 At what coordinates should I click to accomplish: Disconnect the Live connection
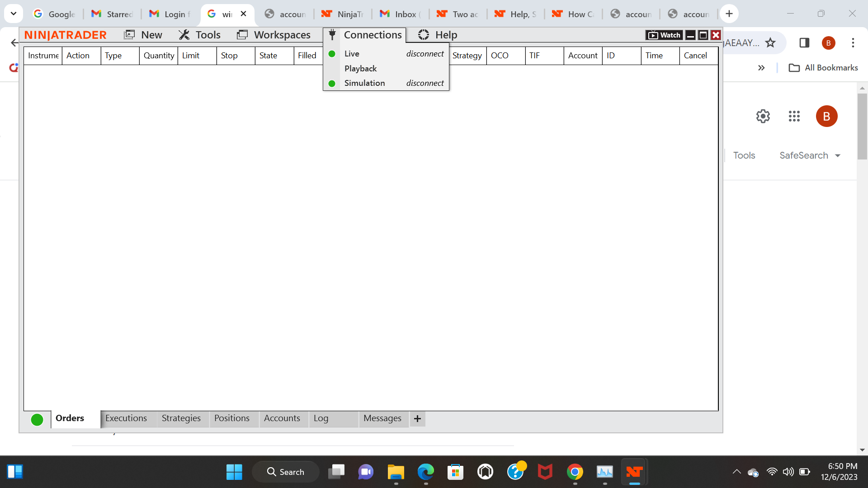tap(425, 54)
